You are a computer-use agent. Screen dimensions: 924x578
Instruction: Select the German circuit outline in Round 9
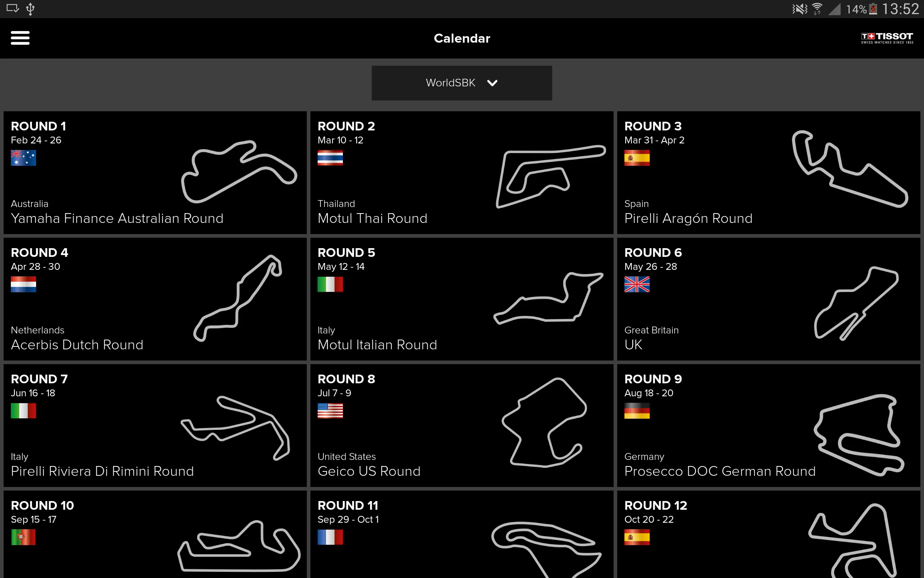[858, 435]
